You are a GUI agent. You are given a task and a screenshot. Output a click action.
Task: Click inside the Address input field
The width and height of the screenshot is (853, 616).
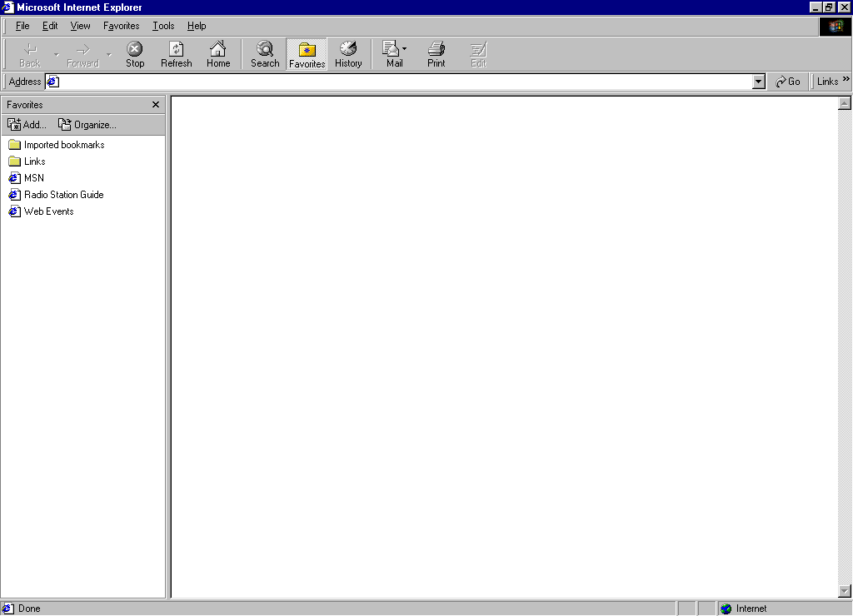(x=406, y=82)
